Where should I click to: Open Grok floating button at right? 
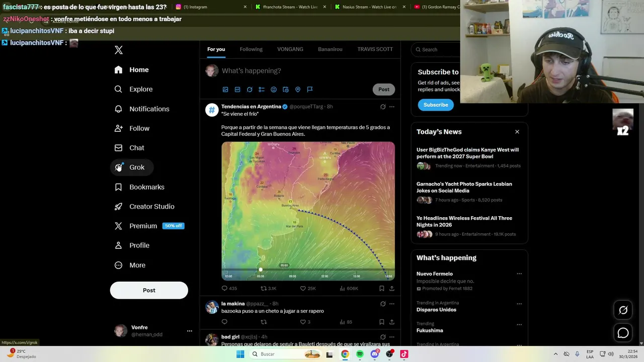(623, 310)
